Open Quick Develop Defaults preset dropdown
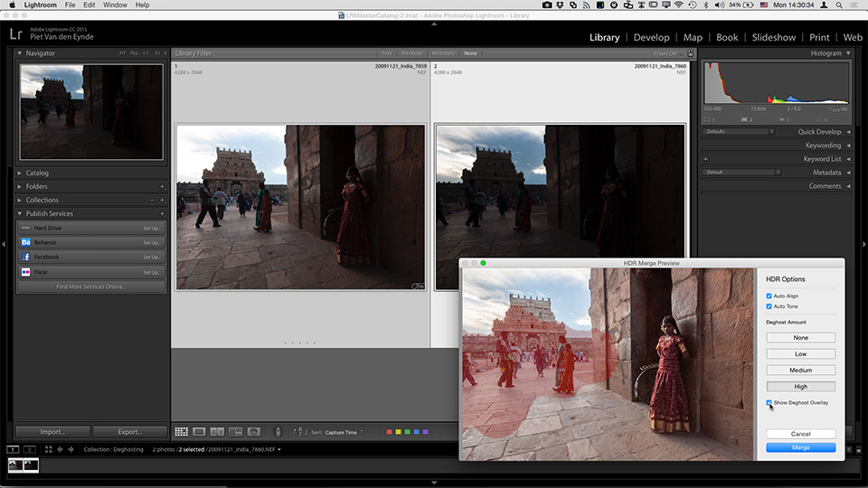The height and width of the screenshot is (488, 868). point(739,132)
